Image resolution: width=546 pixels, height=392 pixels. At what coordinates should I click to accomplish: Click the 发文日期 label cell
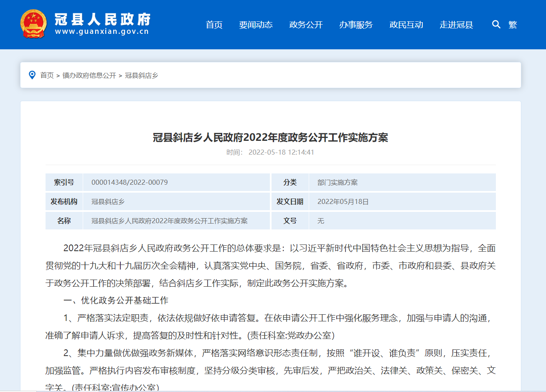pos(290,201)
